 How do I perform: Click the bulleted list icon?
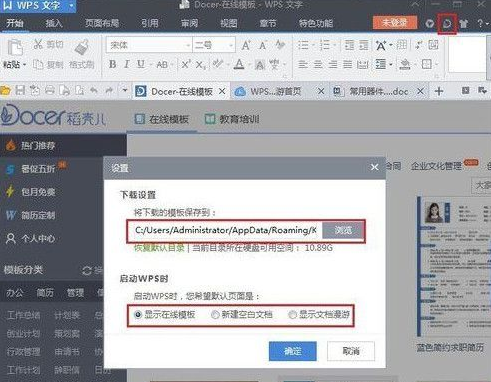[303, 45]
